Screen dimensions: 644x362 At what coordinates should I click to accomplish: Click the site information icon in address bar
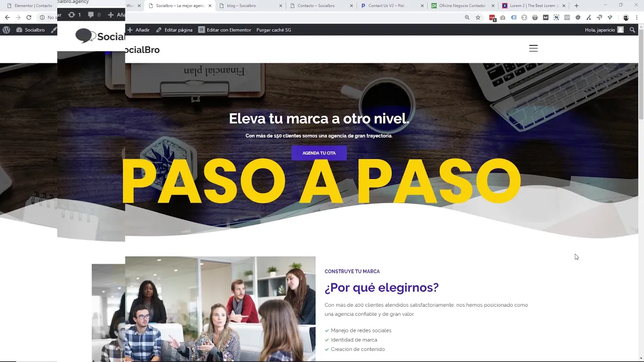pyautogui.click(x=42, y=17)
